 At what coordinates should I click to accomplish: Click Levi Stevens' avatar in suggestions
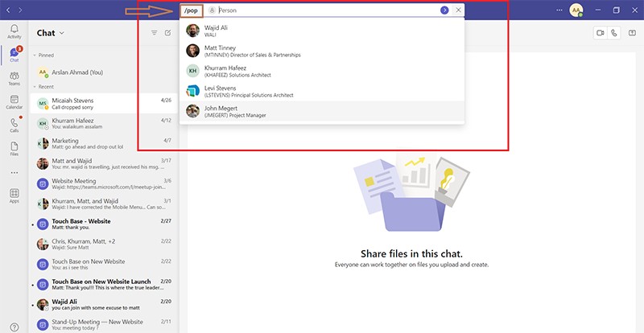[192, 91]
